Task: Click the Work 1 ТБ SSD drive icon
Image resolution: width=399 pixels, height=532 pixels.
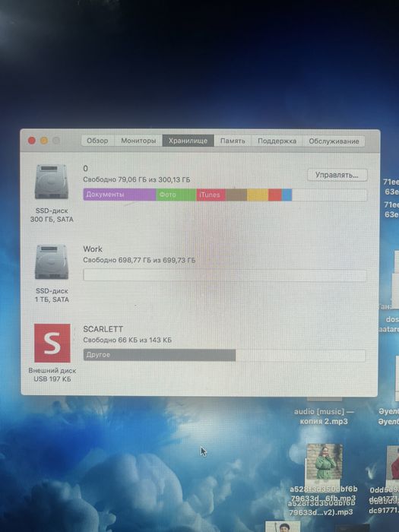Action: [52, 261]
